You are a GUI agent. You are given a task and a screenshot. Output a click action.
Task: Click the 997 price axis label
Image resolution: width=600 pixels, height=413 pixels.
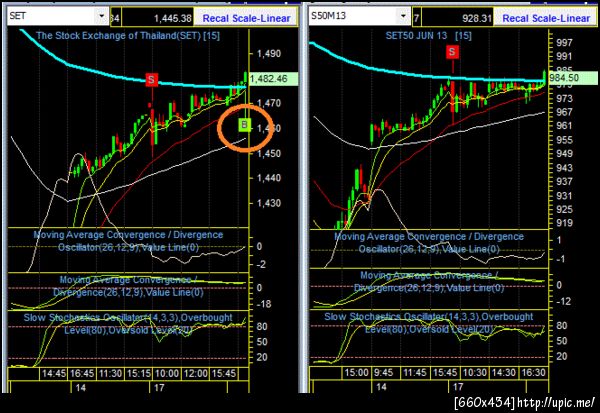[565, 42]
